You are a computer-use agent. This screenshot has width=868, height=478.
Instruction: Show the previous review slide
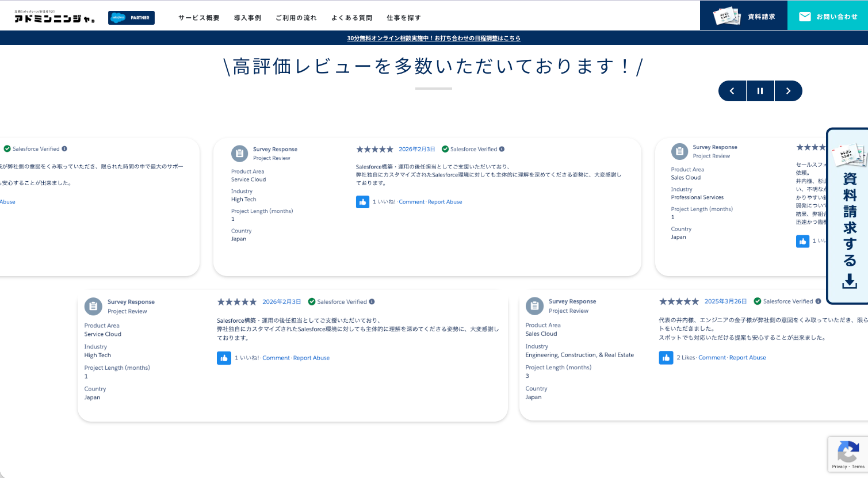(x=732, y=91)
